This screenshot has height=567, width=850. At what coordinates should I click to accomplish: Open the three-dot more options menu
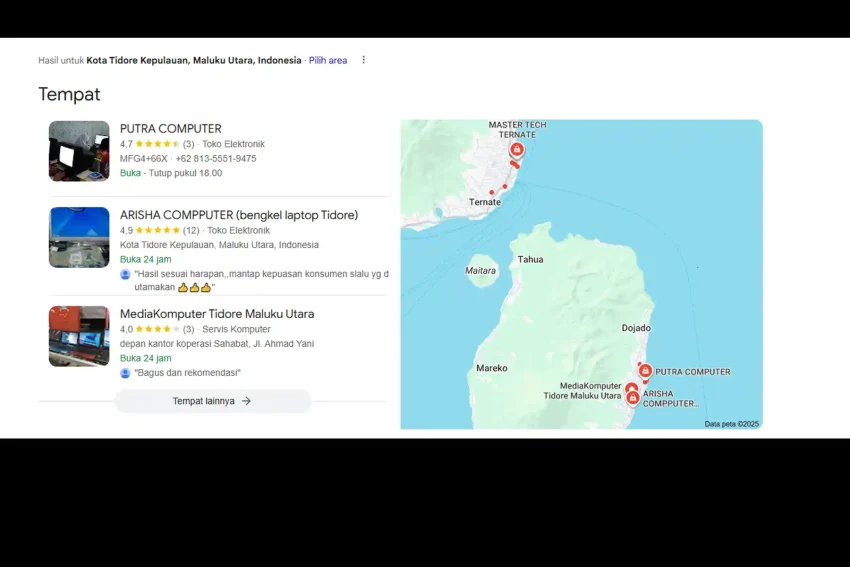tap(363, 60)
